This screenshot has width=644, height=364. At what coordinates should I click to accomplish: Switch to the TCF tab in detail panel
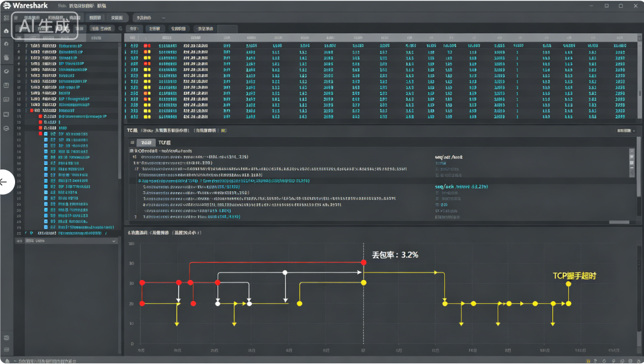tap(164, 143)
